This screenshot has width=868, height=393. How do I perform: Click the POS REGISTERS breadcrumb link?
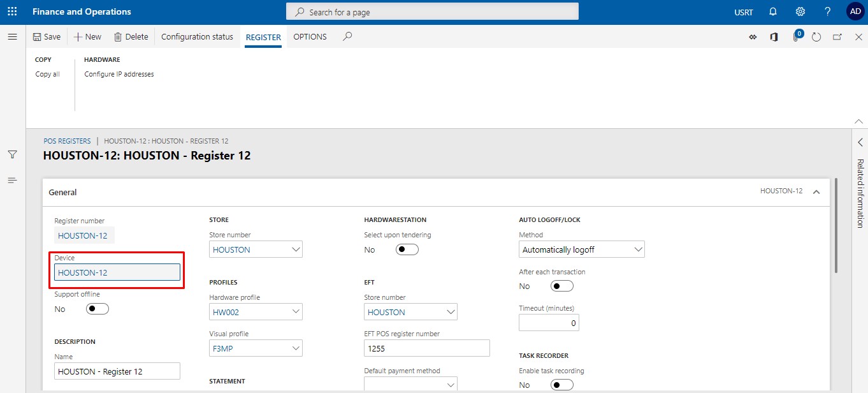[x=67, y=141]
